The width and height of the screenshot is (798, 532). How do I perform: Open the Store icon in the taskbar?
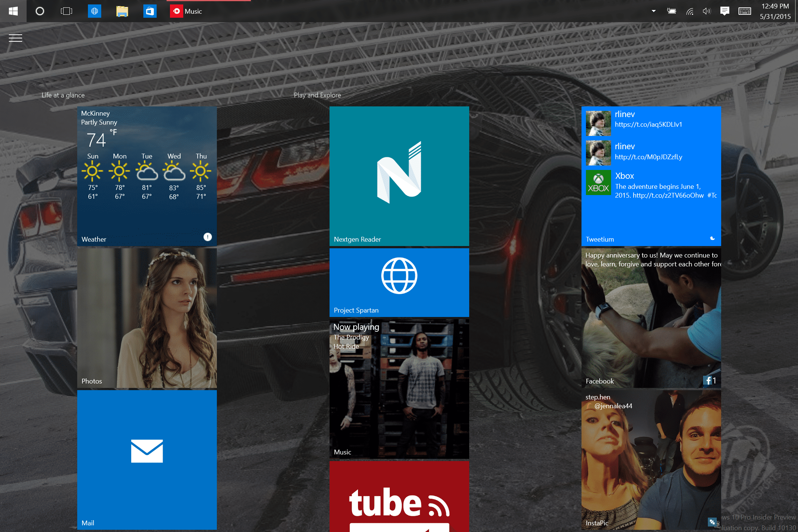tap(150, 11)
